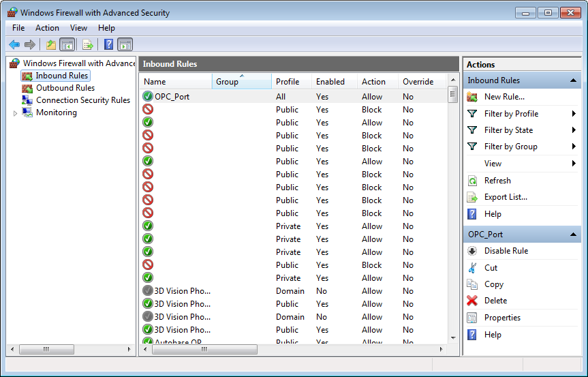Click Disable Rule action link
The height and width of the screenshot is (377, 588).
(x=506, y=251)
